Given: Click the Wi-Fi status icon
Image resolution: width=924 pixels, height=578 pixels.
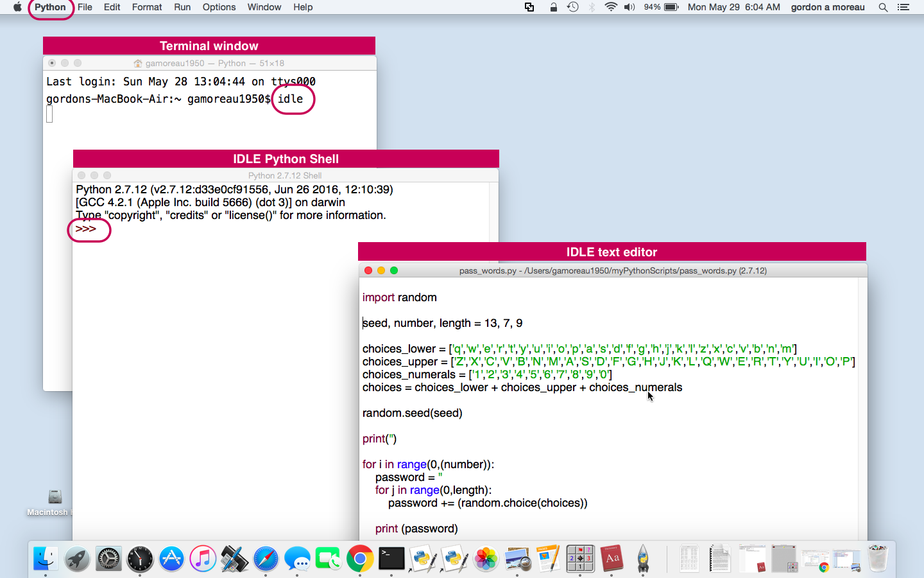Looking at the screenshot, I should [x=611, y=7].
